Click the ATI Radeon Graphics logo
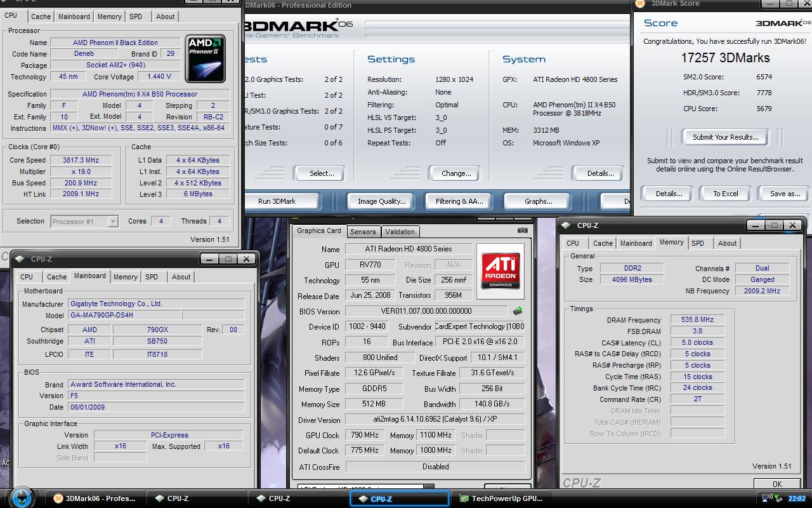Screen dimensions: 812x508 tap(501, 271)
